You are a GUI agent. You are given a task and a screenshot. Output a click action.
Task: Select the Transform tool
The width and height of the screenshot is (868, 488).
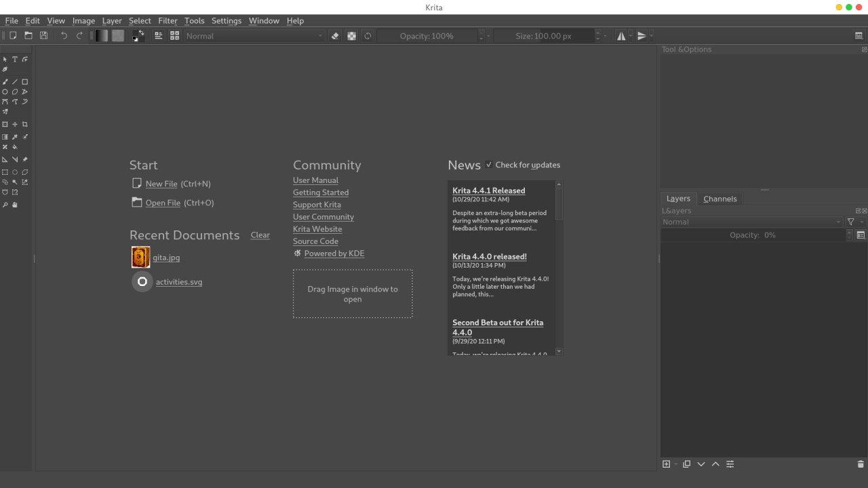[5, 125]
